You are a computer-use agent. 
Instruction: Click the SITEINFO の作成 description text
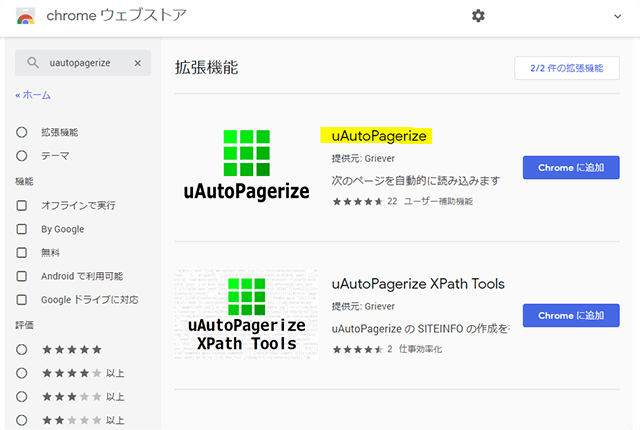coord(421,328)
